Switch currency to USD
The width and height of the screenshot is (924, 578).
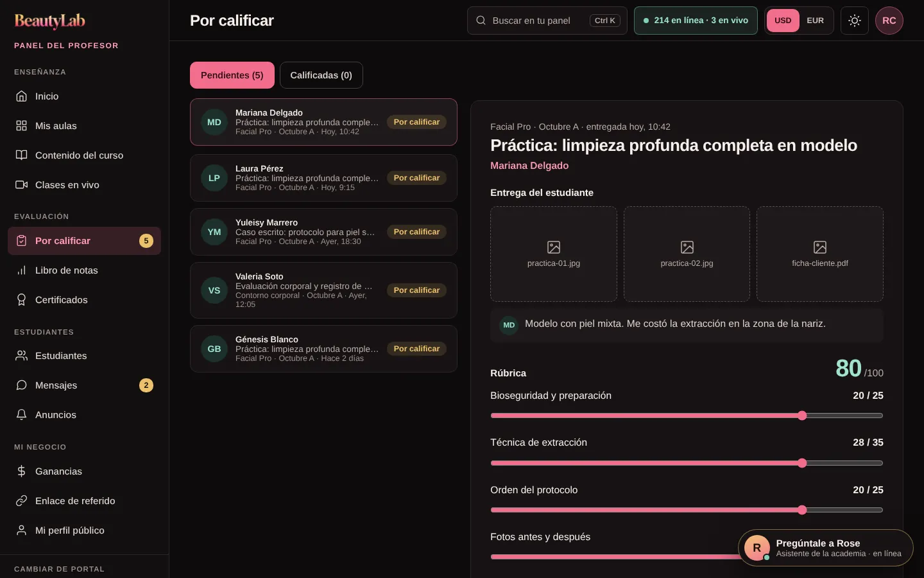pos(783,21)
